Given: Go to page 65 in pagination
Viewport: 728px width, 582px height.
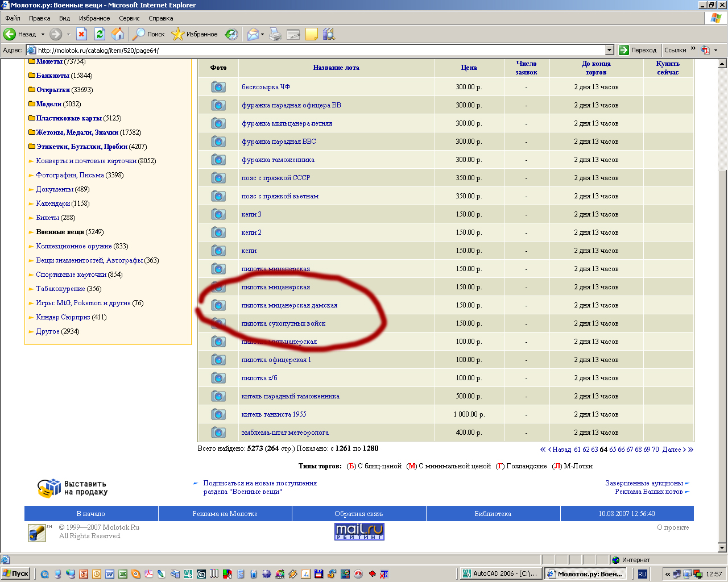Looking at the screenshot, I should [613, 450].
